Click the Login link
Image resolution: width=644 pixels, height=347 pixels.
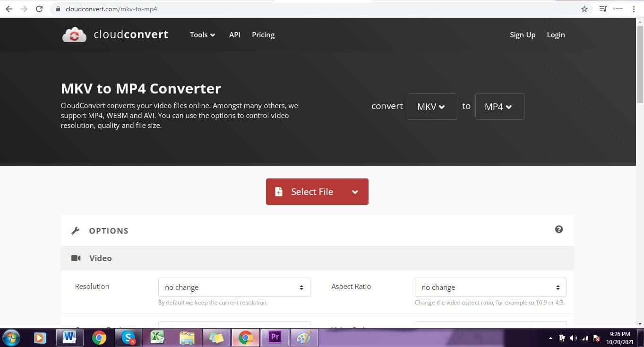tap(556, 35)
